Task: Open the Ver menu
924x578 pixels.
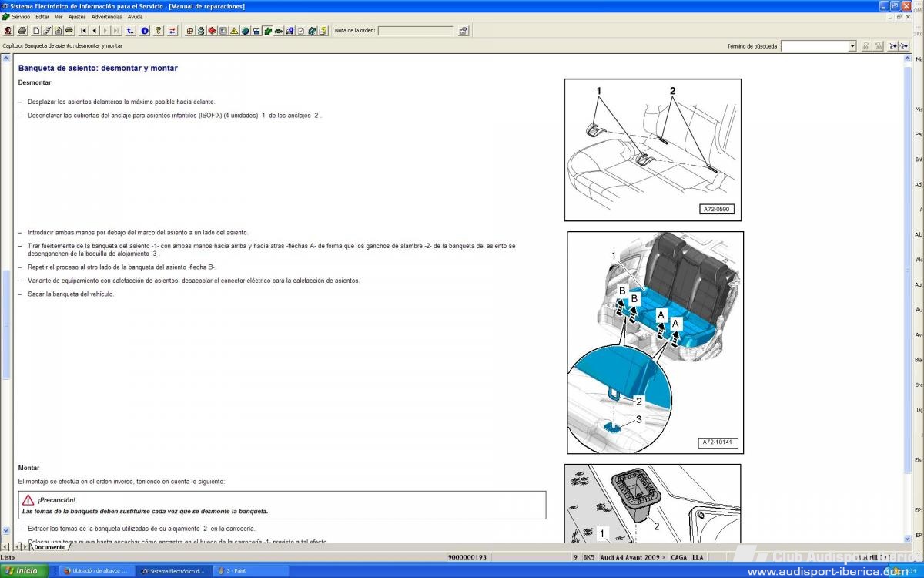Action: (x=59, y=16)
